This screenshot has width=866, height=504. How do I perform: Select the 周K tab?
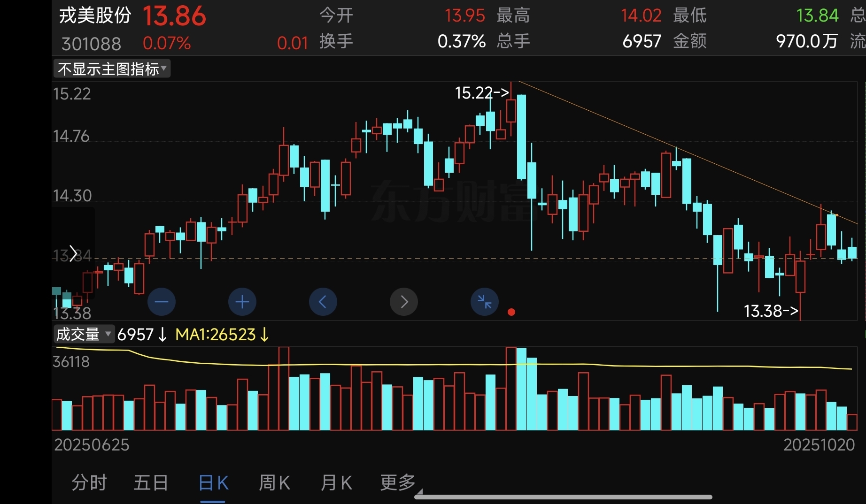pyautogui.click(x=275, y=482)
